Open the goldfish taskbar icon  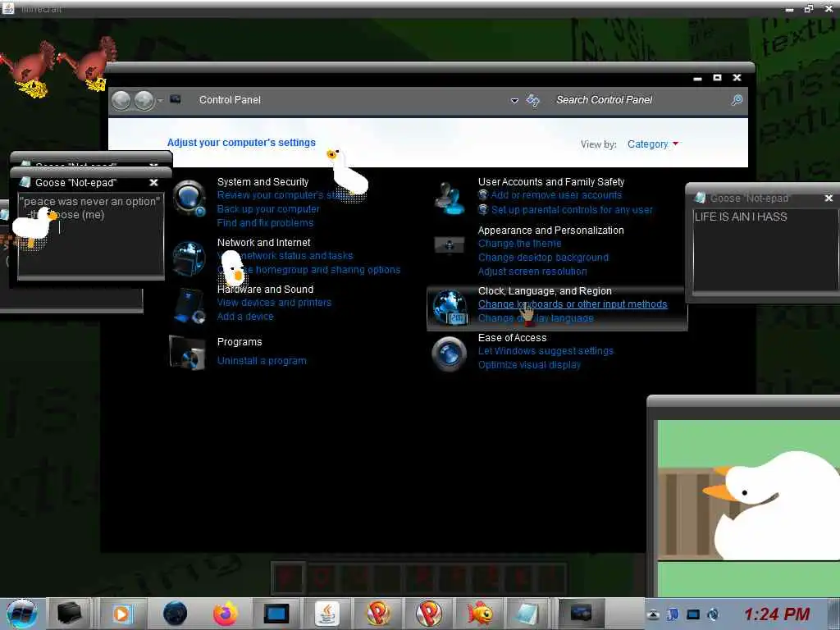pos(479,614)
